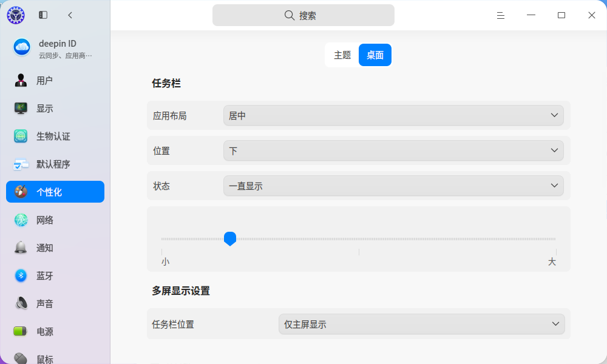This screenshot has width=607, height=364.
Task: Open 鼠标 mouse icon
Action: (21, 359)
